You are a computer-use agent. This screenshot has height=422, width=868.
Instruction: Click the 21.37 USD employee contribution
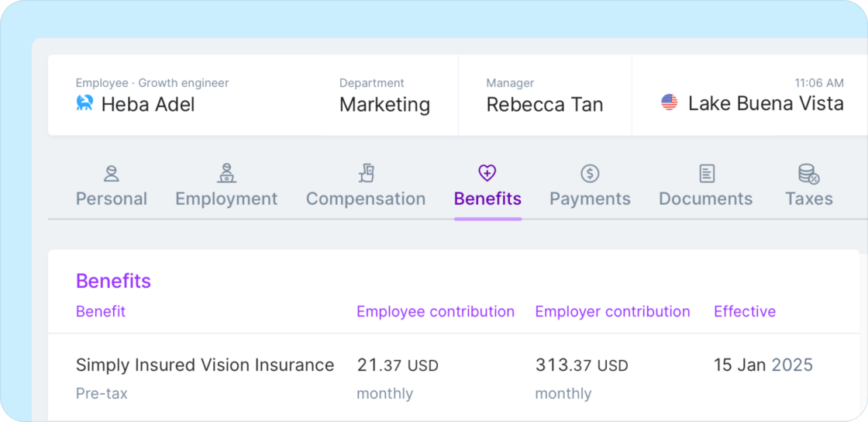click(x=398, y=365)
